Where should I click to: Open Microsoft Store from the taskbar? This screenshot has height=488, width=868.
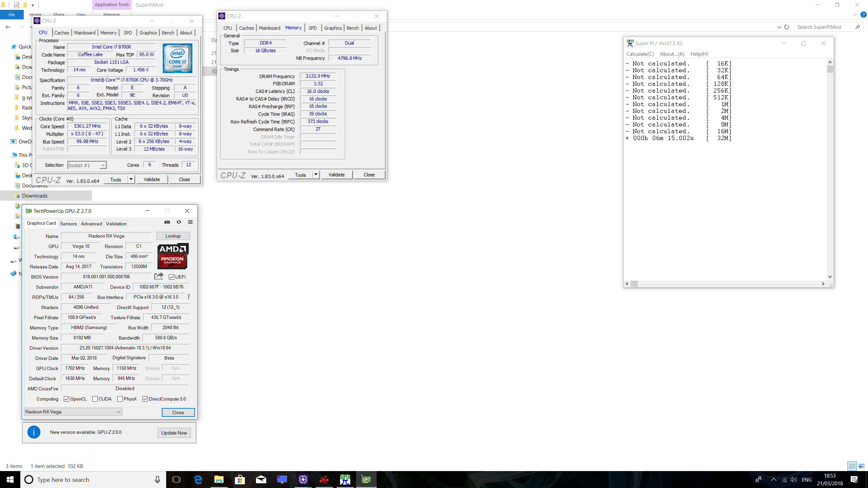[240, 480]
